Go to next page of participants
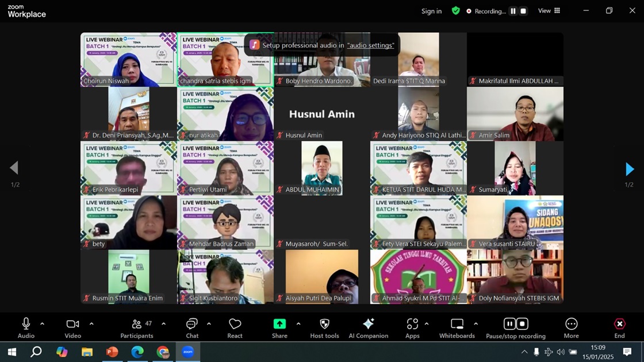 click(630, 169)
